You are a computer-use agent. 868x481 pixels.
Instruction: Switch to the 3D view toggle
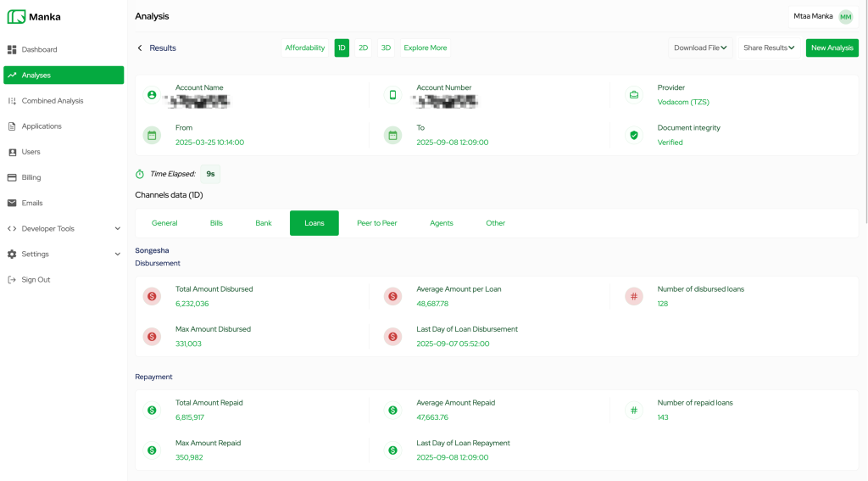[386, 48]
